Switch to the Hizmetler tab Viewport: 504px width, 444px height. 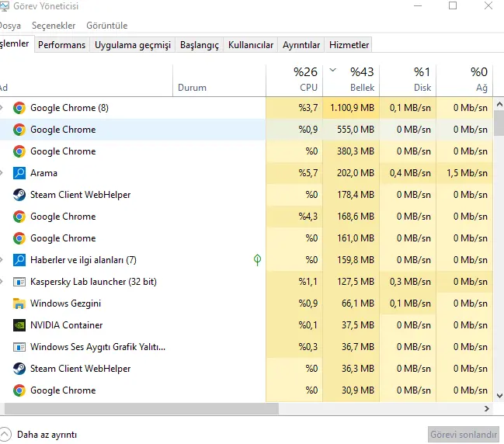click(349, 45)
